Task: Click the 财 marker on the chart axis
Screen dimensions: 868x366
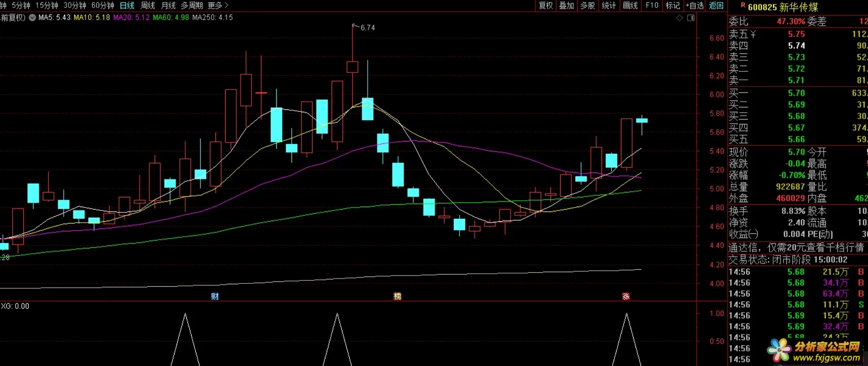Action: coord(215,296)
